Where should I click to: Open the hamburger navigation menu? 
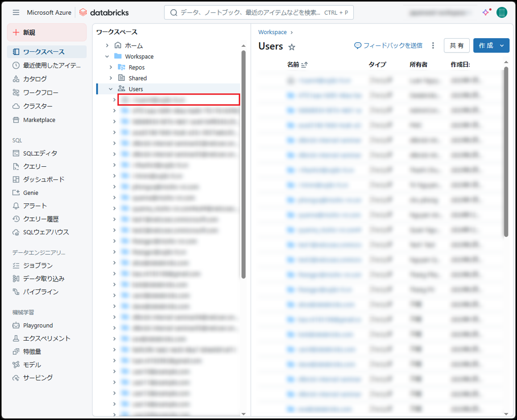[16, 13]
